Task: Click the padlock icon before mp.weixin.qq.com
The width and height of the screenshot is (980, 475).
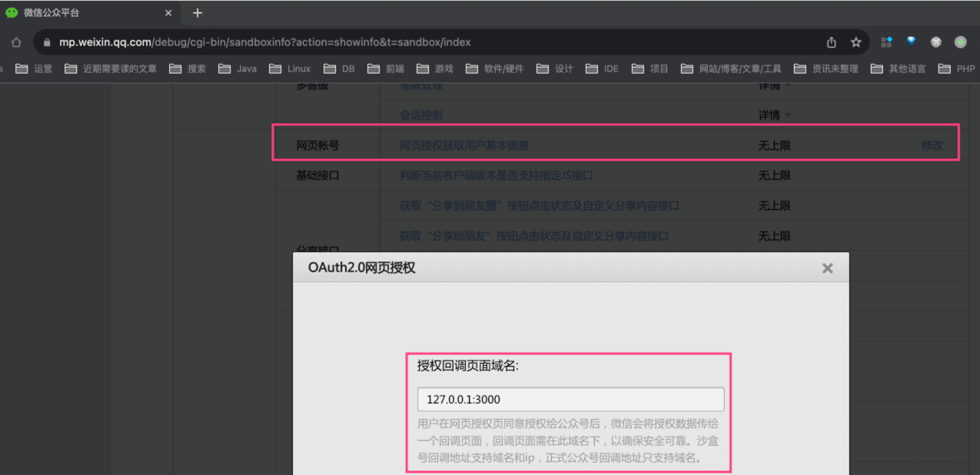Action: (46, 42)
